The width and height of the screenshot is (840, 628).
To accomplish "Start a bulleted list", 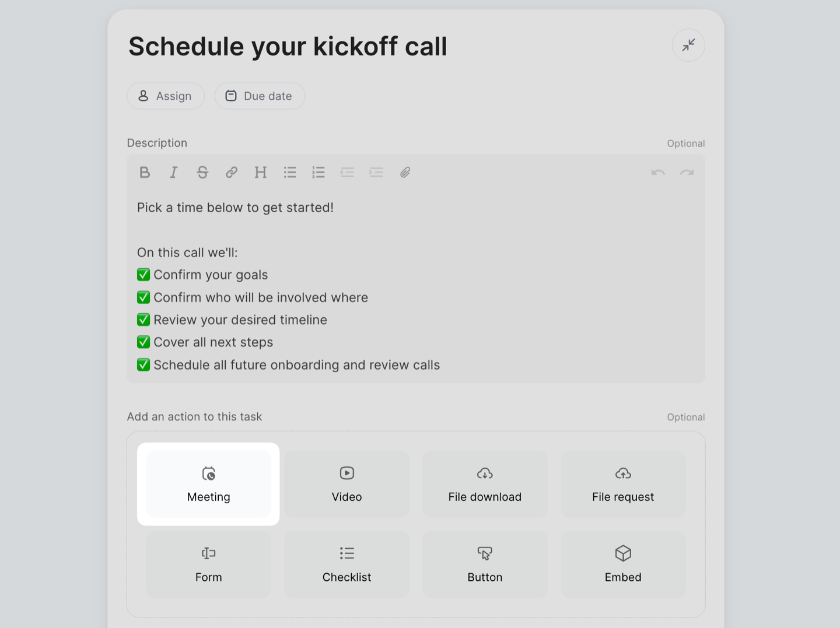I will [290, 172].
